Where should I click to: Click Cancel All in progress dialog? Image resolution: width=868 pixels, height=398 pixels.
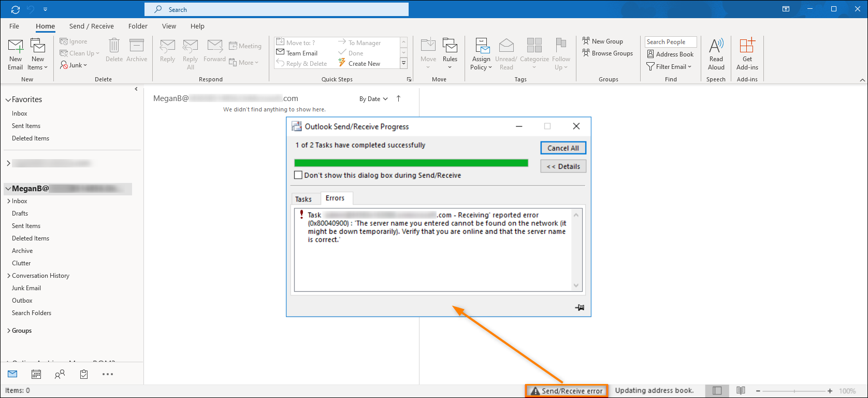point(563,148)
